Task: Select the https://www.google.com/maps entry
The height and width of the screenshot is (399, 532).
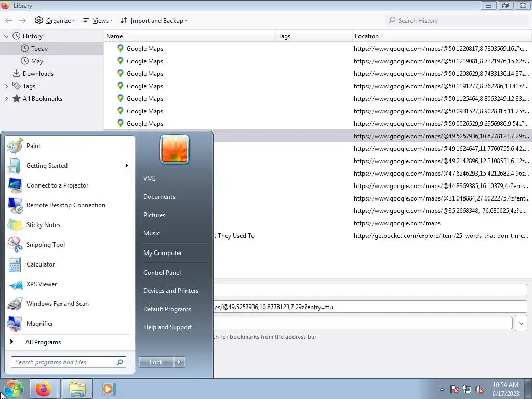Action: click(373, 223)
